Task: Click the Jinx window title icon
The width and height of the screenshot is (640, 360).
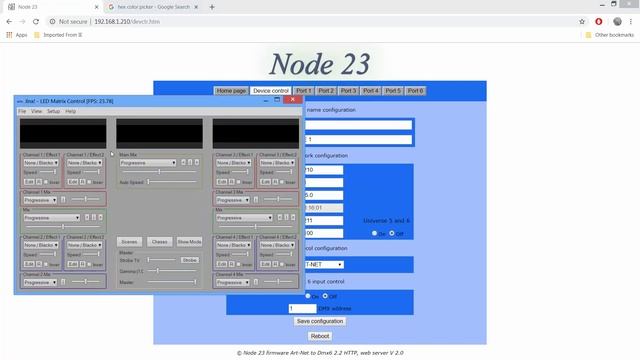Action: (x=20, y=101)
